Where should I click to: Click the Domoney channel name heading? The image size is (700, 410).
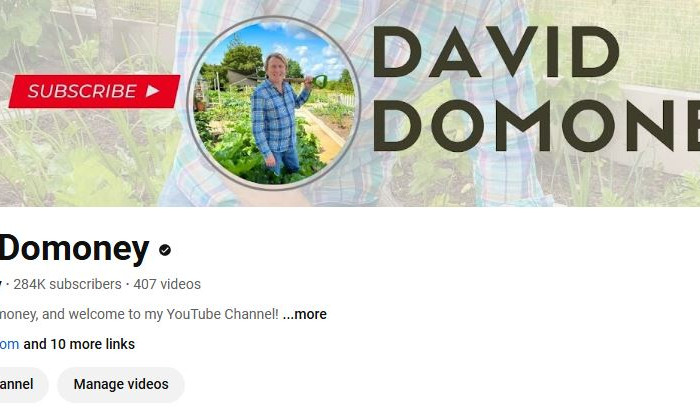(x=74, y=248)
